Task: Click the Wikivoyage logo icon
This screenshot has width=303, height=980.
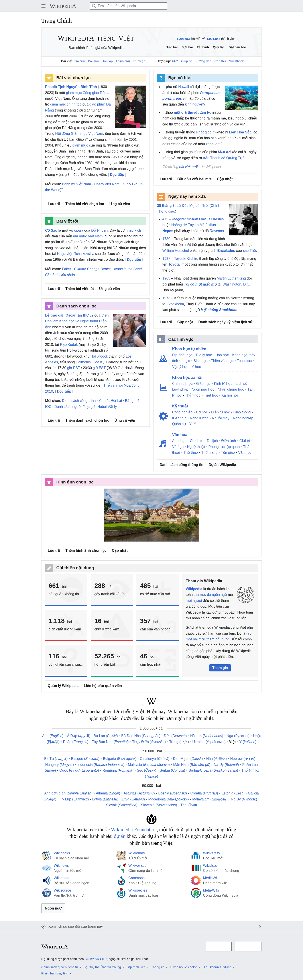Action: pos(121,868)
